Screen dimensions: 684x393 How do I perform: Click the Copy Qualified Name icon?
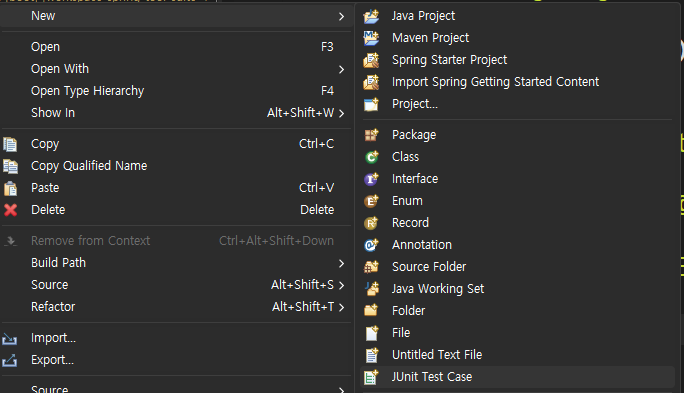(10, 166)
